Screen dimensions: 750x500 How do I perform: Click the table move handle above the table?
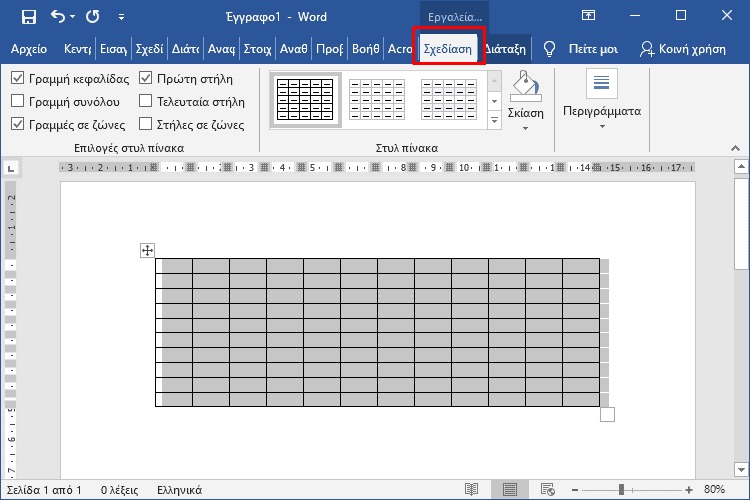point(147,250)
